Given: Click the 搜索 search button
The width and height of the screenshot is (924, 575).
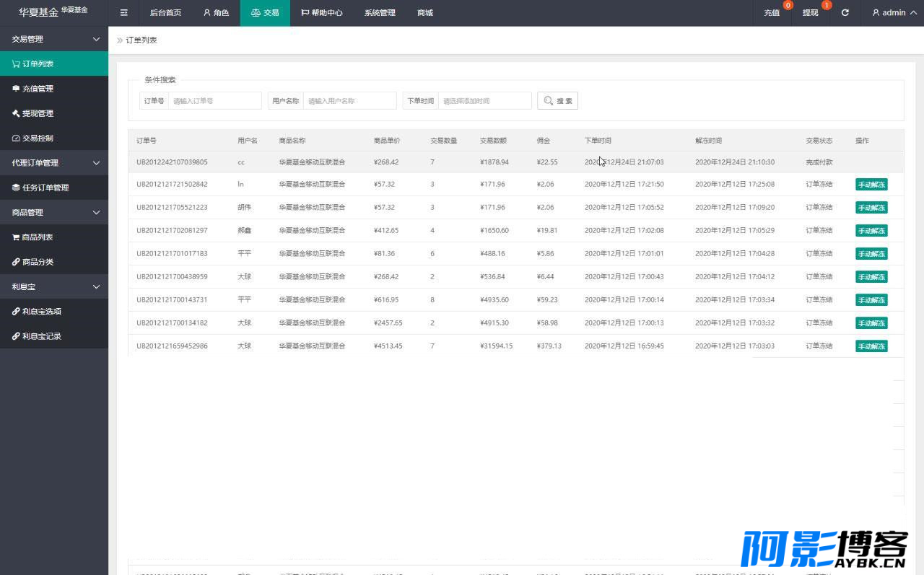Looking at the screenshot, I should (557, 101).
